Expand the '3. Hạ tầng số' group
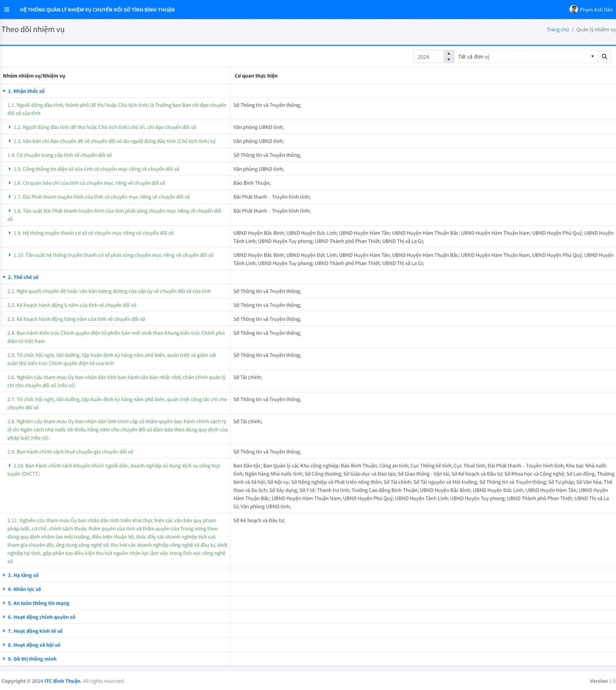This screenshot has height=690, width=616. tap(4, 575)
